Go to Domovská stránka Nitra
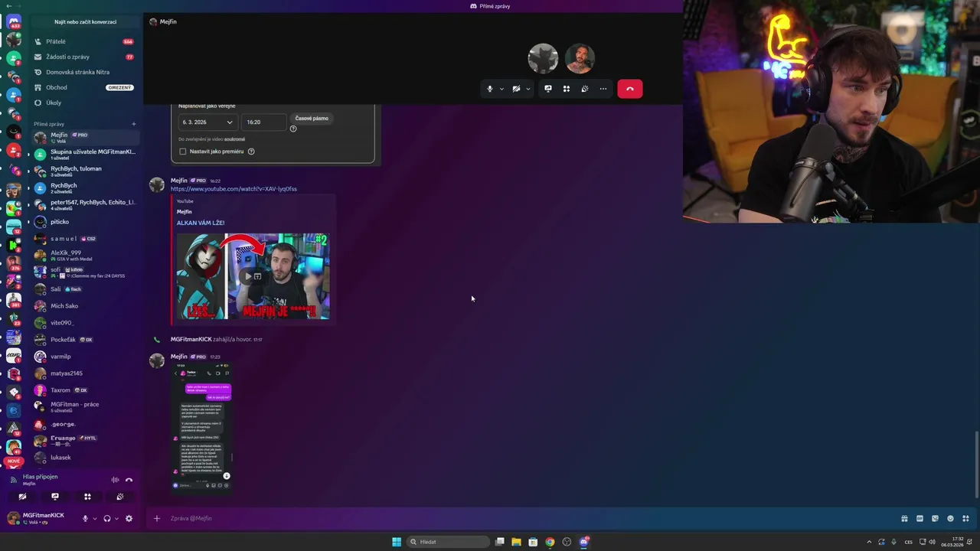 pos(85,72)
